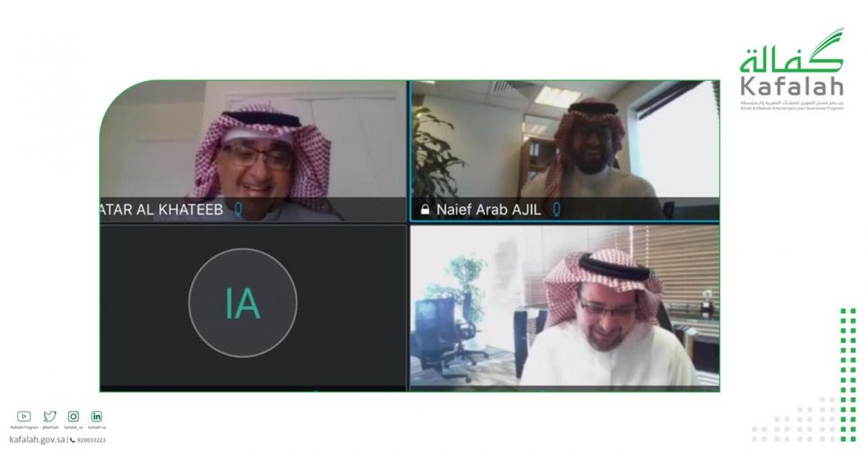Click the @kafalah Twitter handle text
The height and width of the screenshot is (456, 868).
(x=50, y=427)
